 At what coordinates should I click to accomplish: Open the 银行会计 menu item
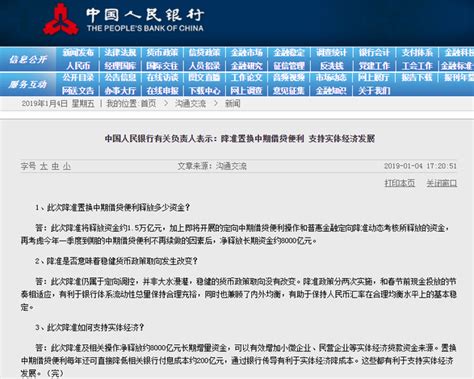[x=374, y=53]
